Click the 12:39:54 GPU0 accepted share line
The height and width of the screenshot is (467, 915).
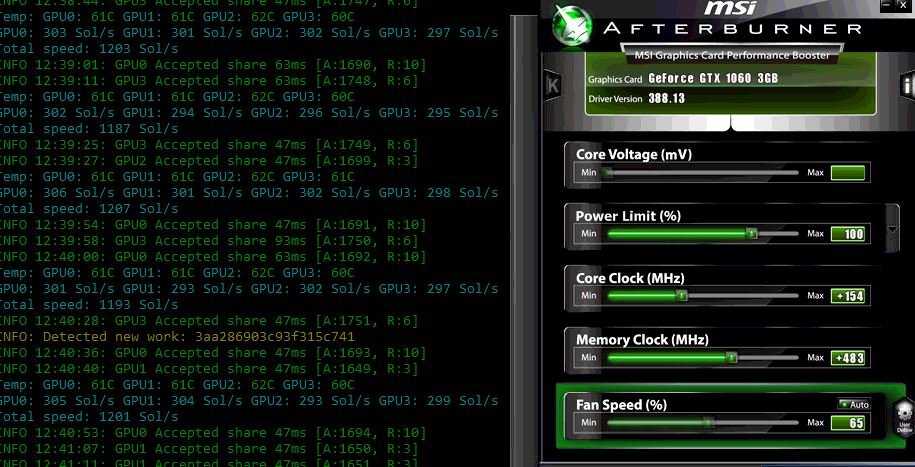coord(213,225)
